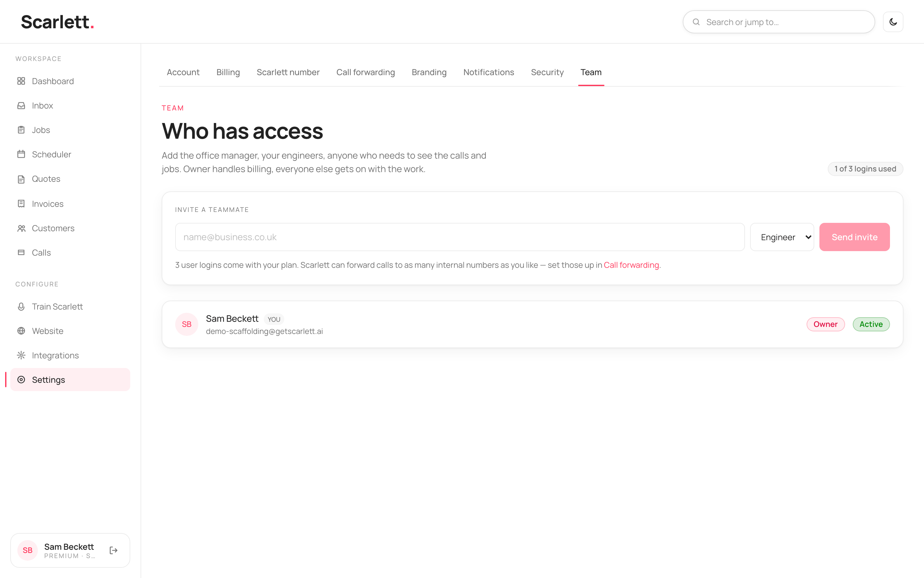Navigate to Integrations in sidebar
Image resolution: width=924 pixels, height=578 pixels.
click(x=70, y=355)
